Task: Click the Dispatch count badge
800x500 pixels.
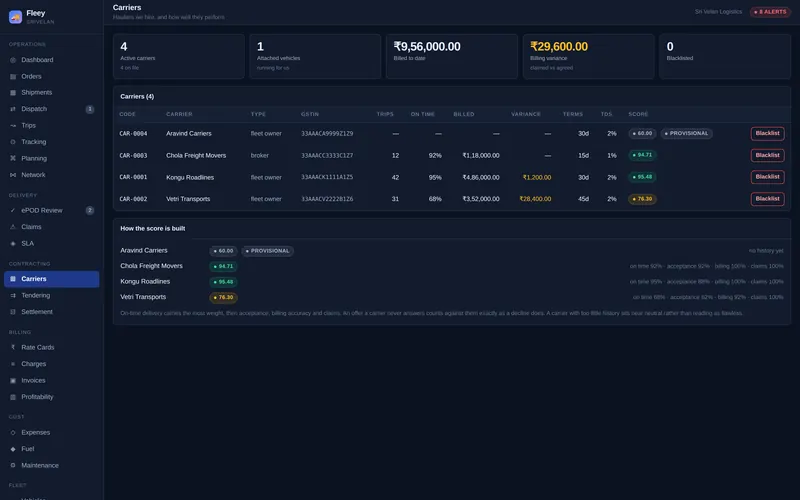Action: (90, 109)
